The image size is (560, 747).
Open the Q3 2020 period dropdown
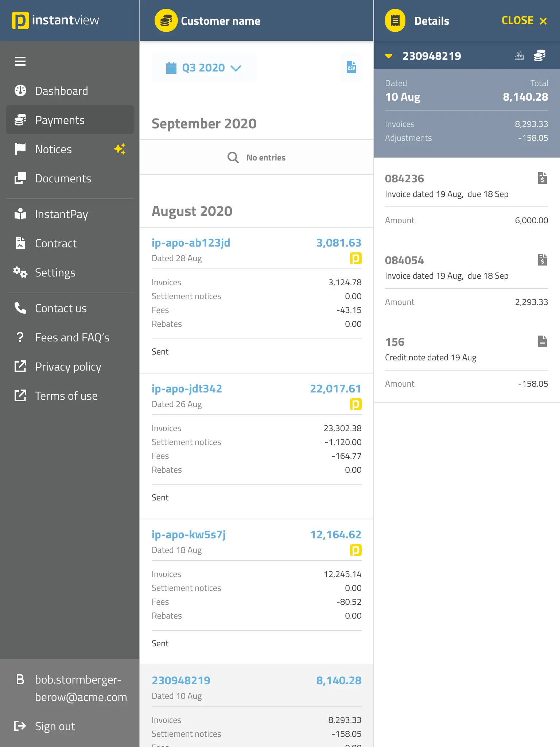click(x=204, y=68)
